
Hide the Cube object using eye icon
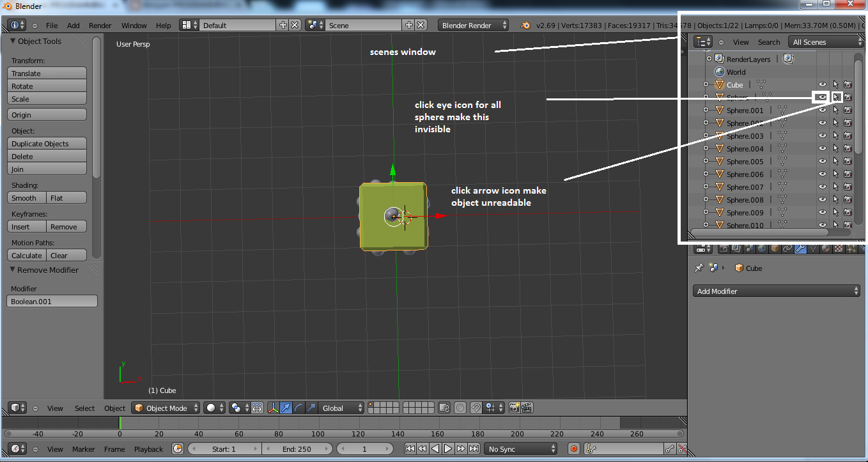(x=823, y=84)
